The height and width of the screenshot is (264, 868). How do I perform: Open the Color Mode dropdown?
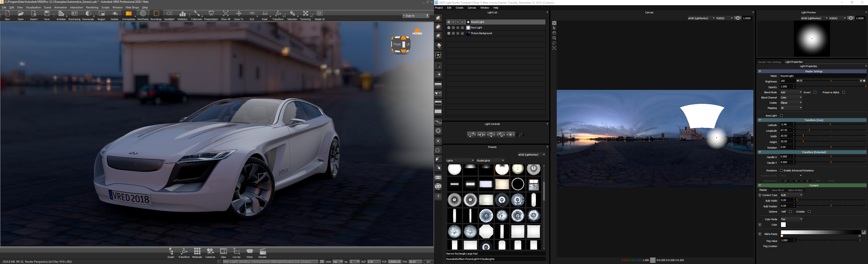click(x=792, y=219)
